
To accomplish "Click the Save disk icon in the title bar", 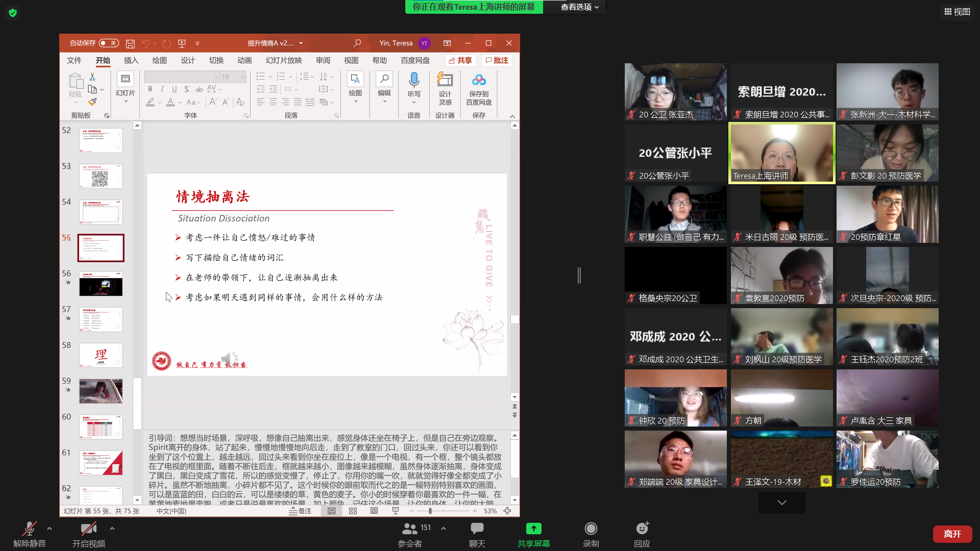I will point(130,43).
